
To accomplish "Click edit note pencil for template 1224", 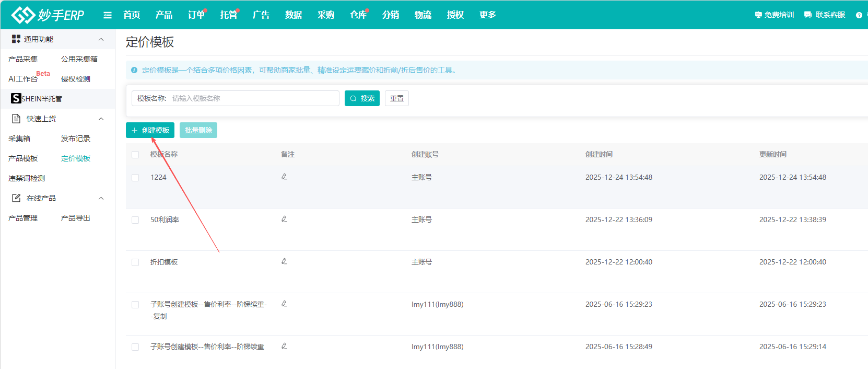I will [284, 177].
